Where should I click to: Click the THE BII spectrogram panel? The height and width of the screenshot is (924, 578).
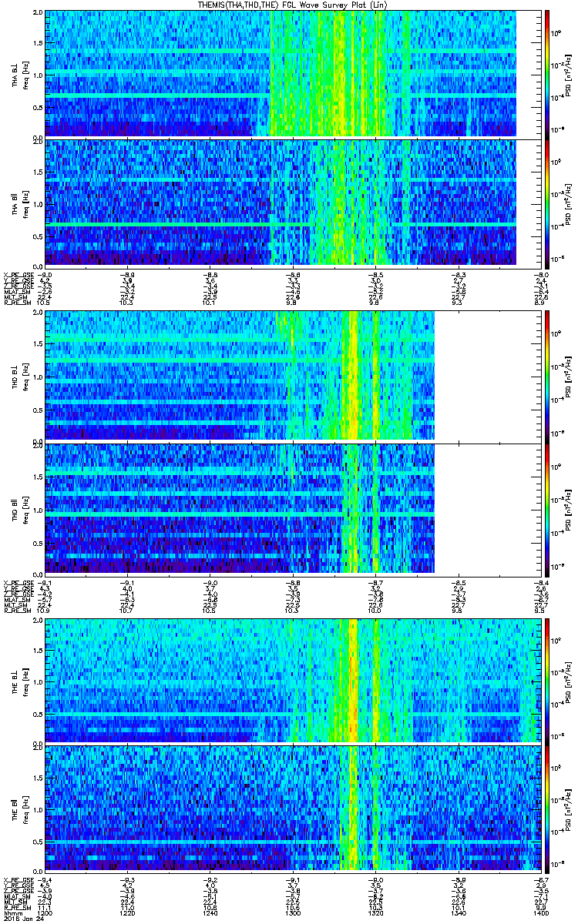coord(291,808)
